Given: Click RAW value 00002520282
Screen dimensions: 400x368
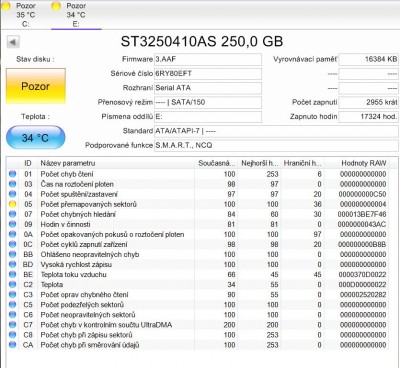Looking at the screenshot, I should click(x=363, y=295).
